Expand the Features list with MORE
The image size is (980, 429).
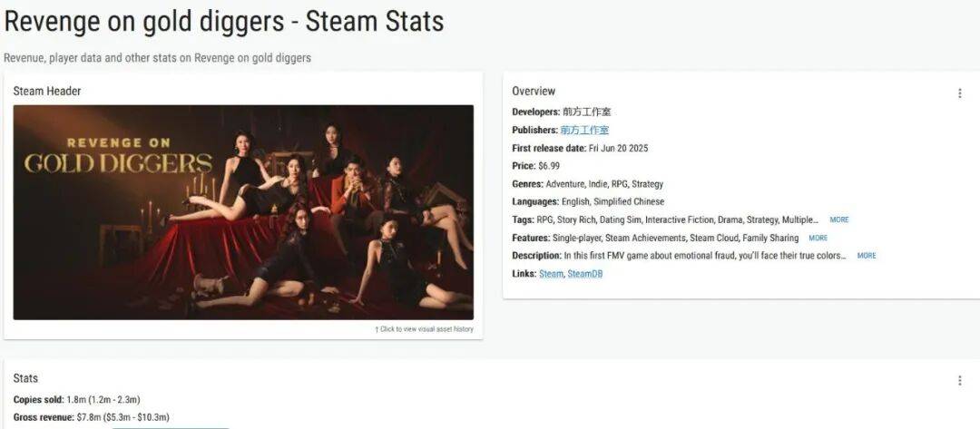click(818, 238)
